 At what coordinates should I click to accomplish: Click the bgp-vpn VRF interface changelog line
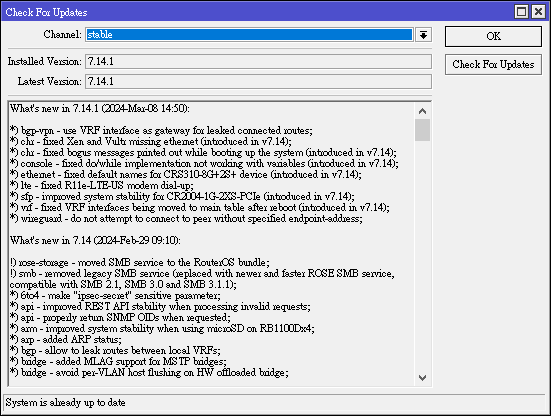pos(161,130)
